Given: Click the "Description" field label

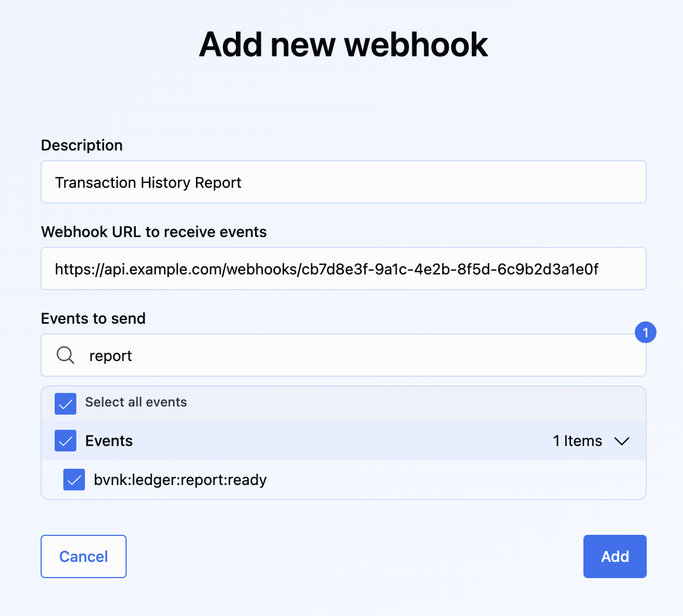Looking at the screenshot, I should pos(82,145).
